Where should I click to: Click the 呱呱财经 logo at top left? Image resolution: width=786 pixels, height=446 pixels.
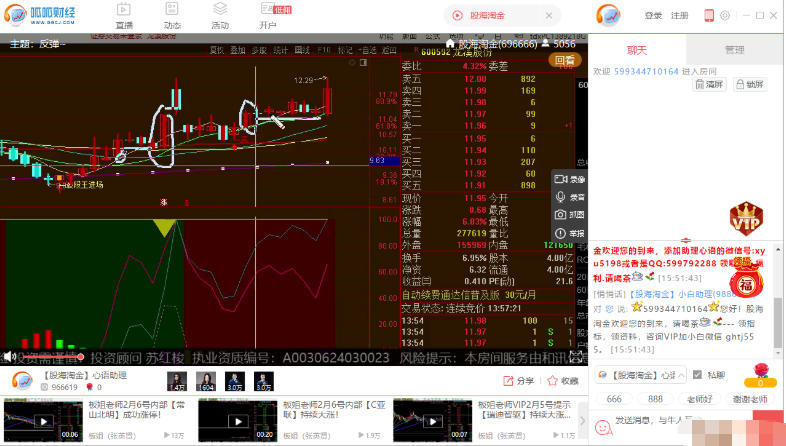[x=40, y=16]
